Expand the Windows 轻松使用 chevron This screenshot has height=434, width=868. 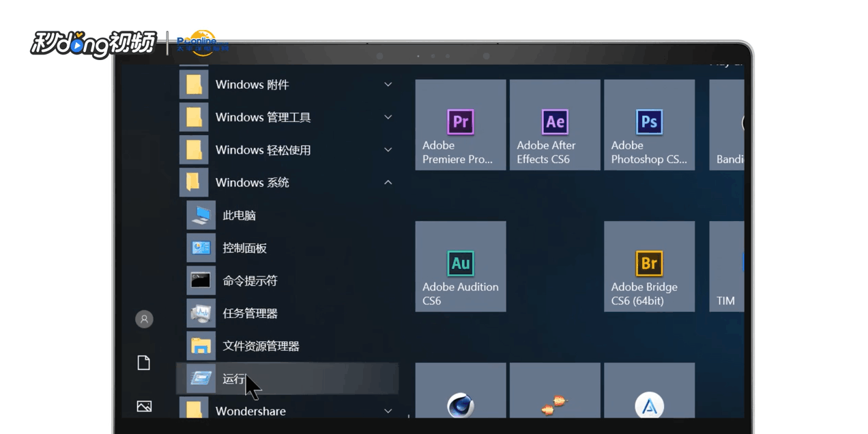pyautogui.click(x=388, y=149)
